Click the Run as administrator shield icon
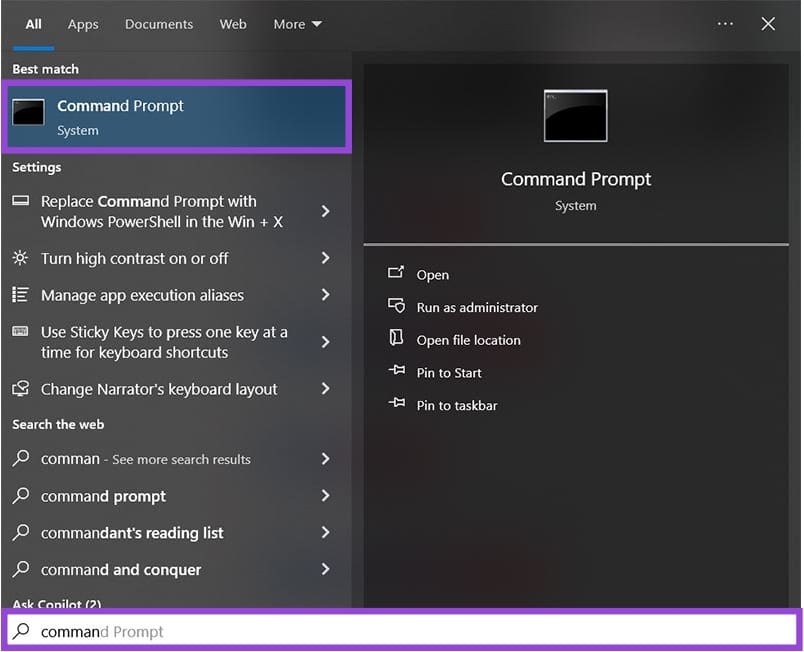 (396, 306)
